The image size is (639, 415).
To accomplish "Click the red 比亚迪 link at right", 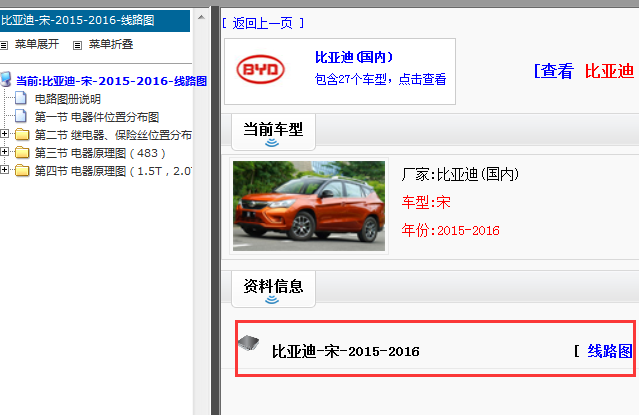I will click(x=609, y=71).
